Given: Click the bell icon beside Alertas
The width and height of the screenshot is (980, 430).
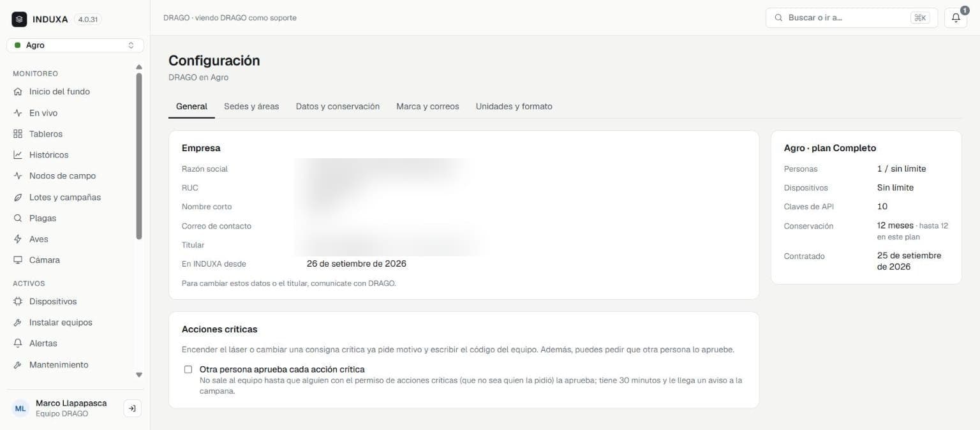Looking at the screenshot, I should (18, 343).
